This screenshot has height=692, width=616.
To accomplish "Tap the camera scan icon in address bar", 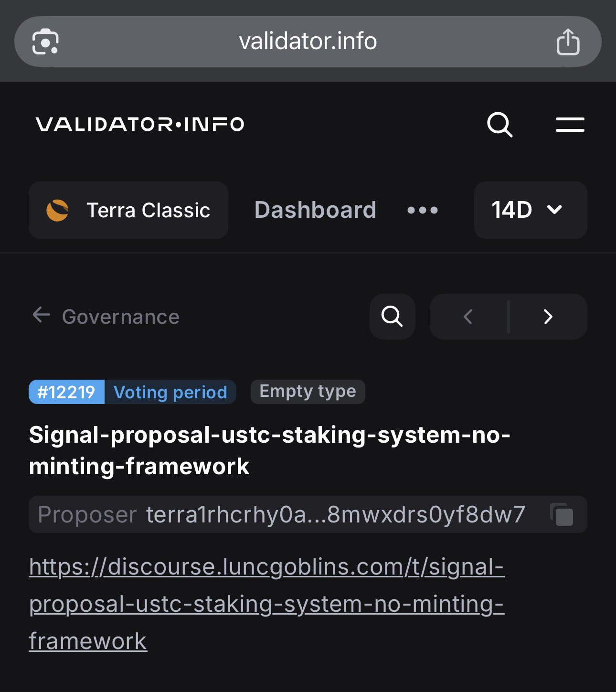I will pyautogui.click(x=45, y=42).
